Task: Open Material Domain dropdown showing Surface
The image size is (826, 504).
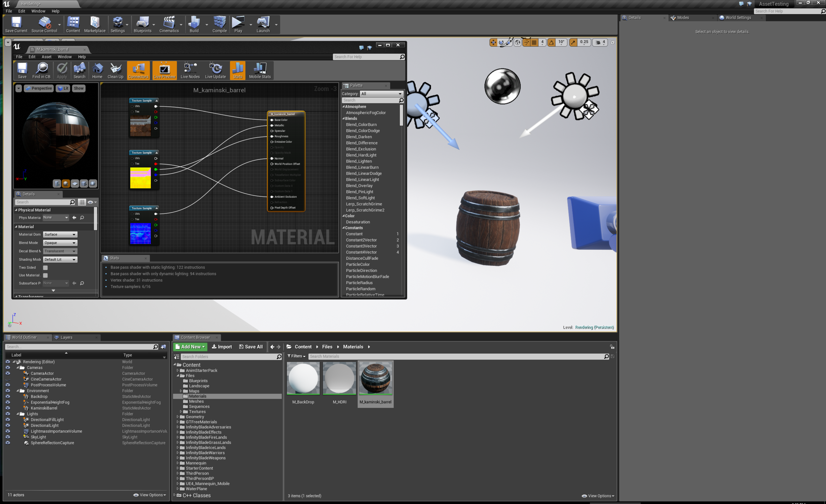Action: coord(60,234)
